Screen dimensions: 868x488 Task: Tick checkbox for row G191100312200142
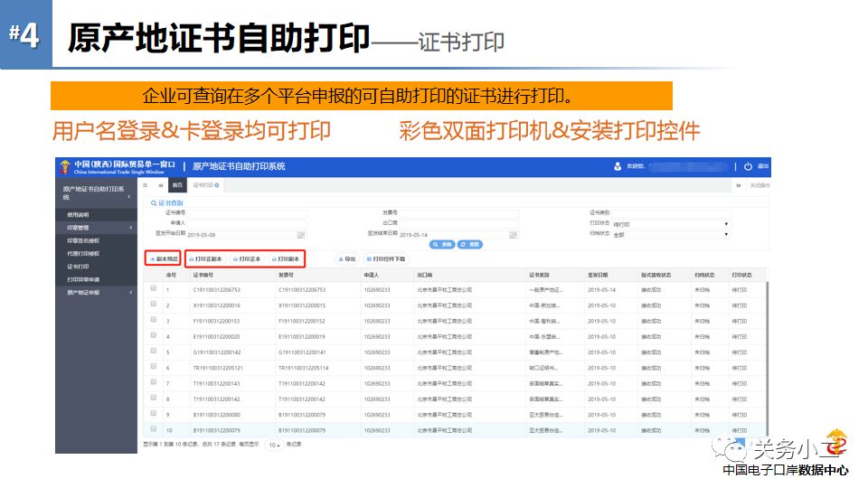pos(154,351)
